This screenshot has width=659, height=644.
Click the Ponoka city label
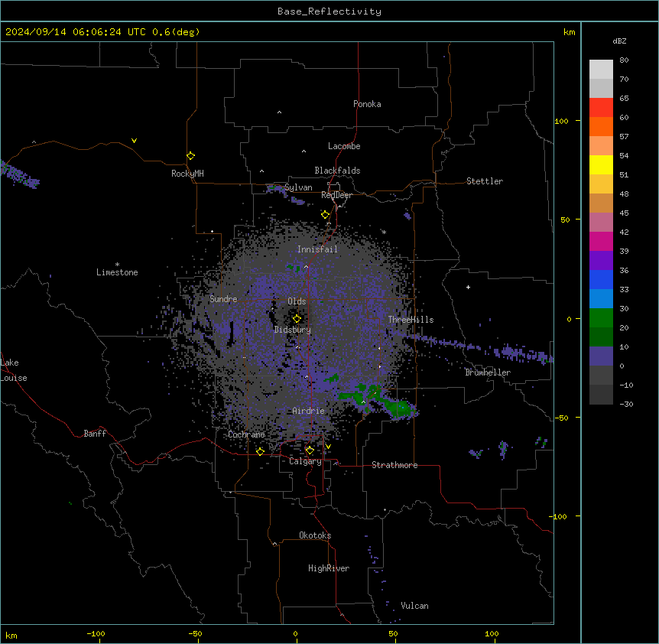pos(367,104)
